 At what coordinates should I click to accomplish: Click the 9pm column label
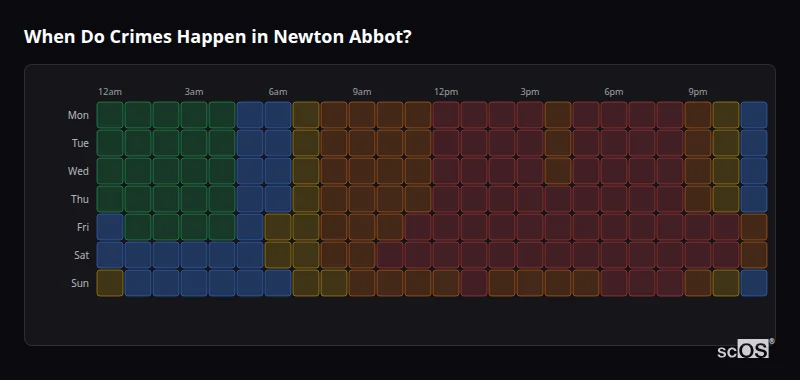coord(697,92)
